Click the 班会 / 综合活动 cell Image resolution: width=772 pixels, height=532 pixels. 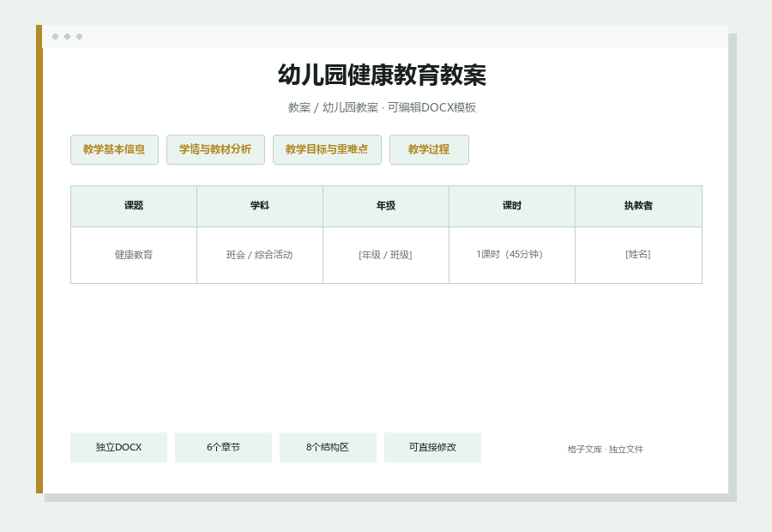pyautogui.click(x=259, y=255)
